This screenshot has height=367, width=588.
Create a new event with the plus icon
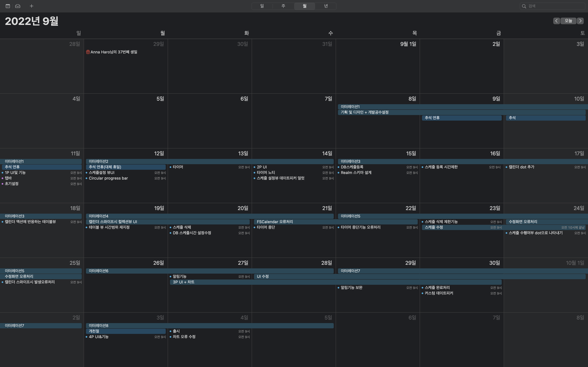pyautogui.click(x=31, y=6)
